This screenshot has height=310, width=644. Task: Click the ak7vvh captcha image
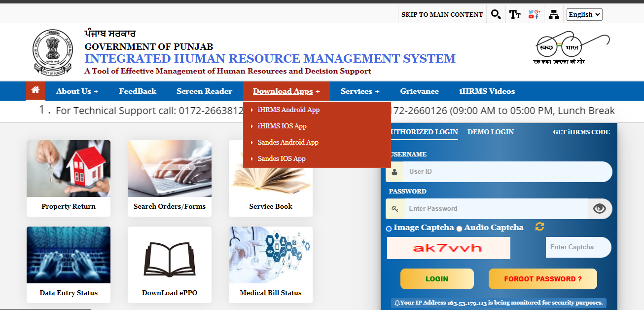point(449,248)
